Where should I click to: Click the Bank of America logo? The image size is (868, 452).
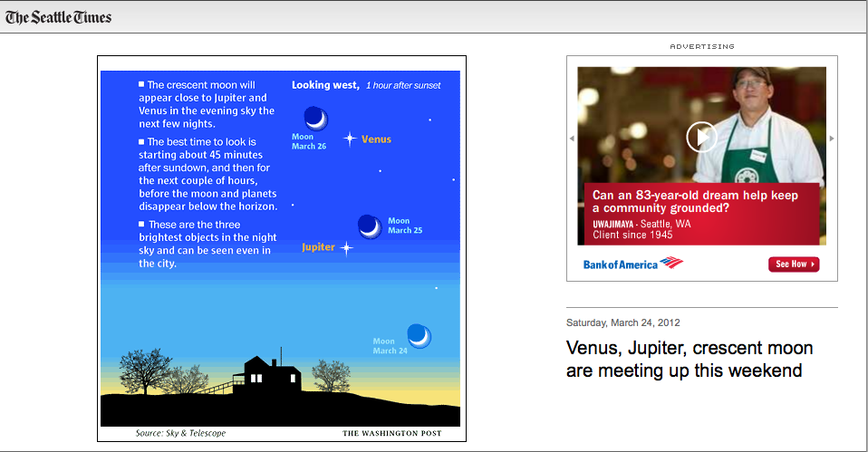632,264
